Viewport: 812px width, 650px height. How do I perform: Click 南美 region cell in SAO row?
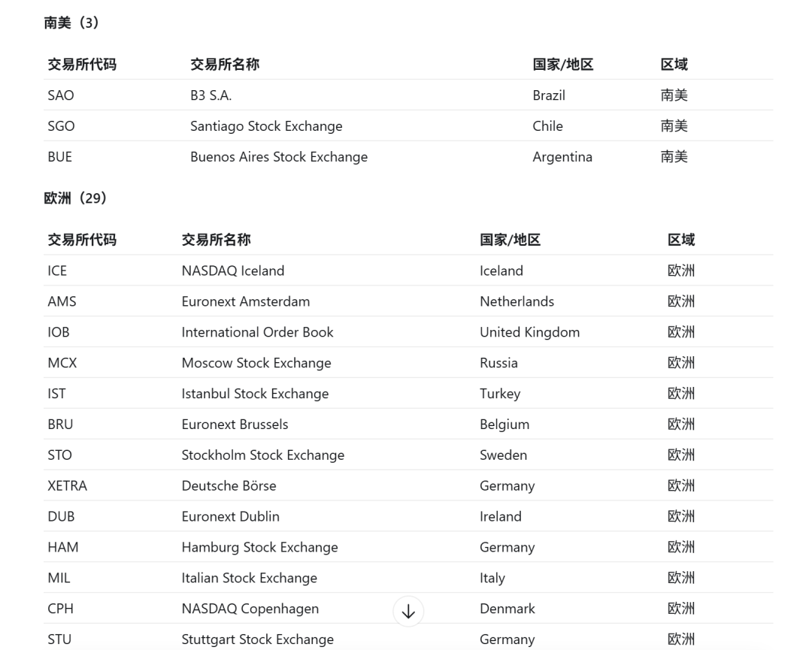[674, 95]
